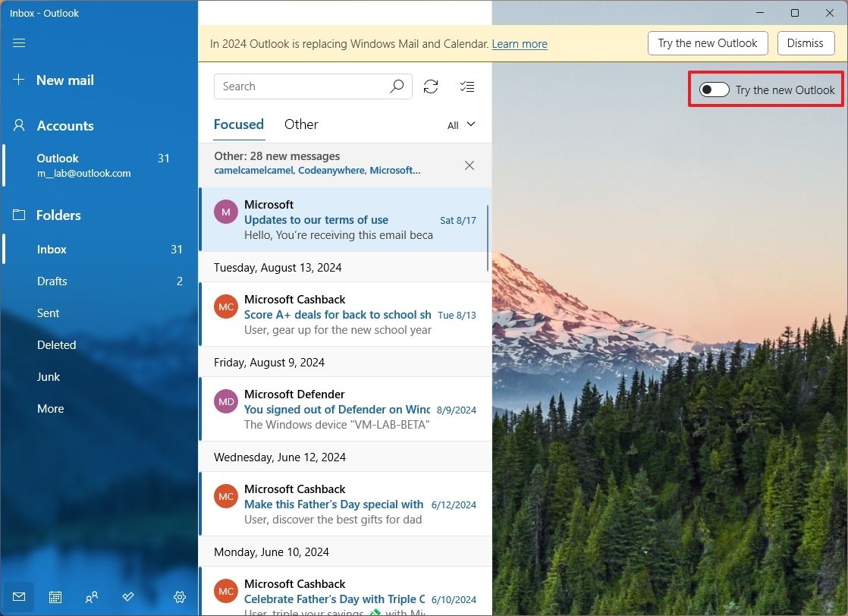Dismiss the Outlook replacement banner

806,43
